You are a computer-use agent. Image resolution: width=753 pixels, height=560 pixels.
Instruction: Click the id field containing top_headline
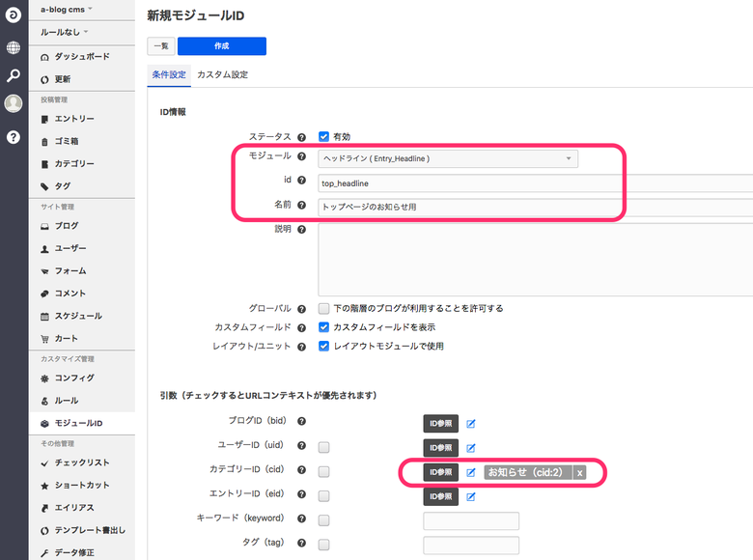pyautogui.click(x=531, y=182)
